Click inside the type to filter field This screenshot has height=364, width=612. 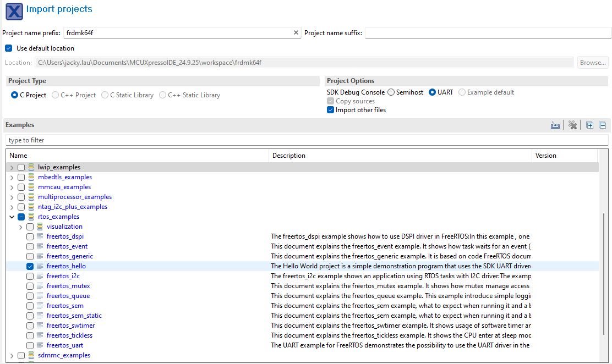point(165,140)
